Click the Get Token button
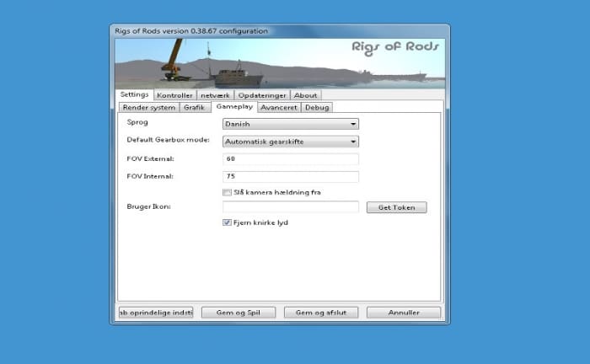The width and height of the screenshot is (590, 364). point(397,207)
